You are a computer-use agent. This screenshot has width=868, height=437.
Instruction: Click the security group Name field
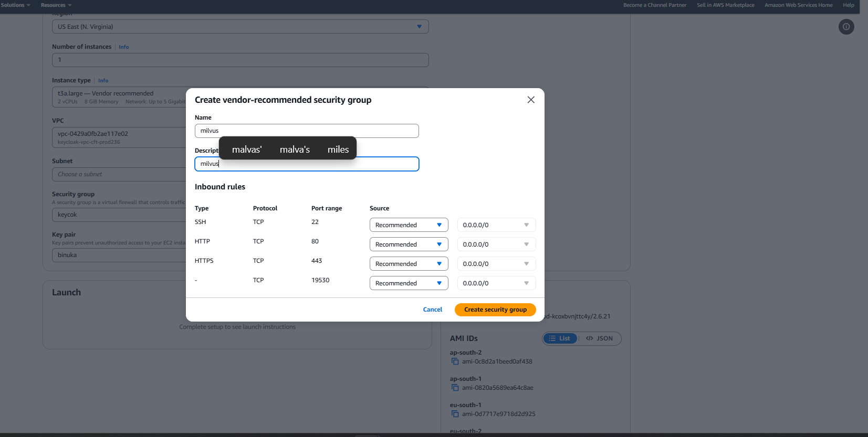point(307,131)
